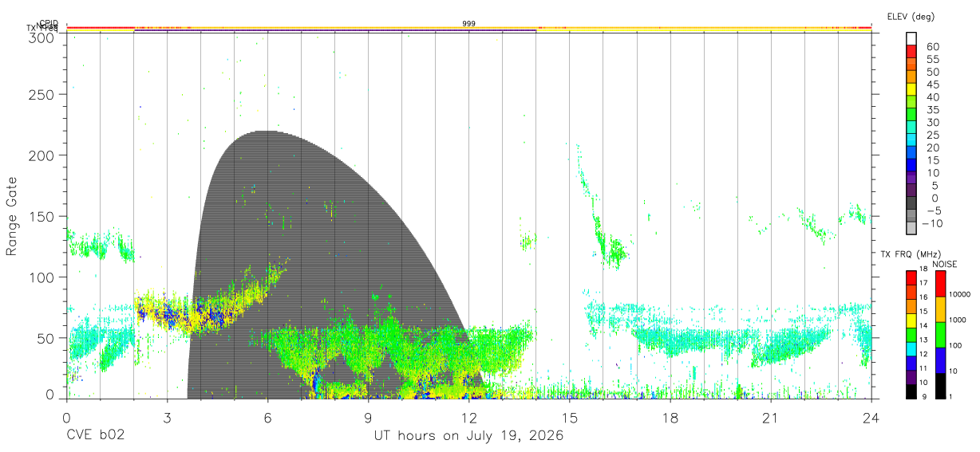The width and height of the screenshot is (980, 452).
Task: Select the white top swatch of ELEV bar
Action: pos(911,38)
